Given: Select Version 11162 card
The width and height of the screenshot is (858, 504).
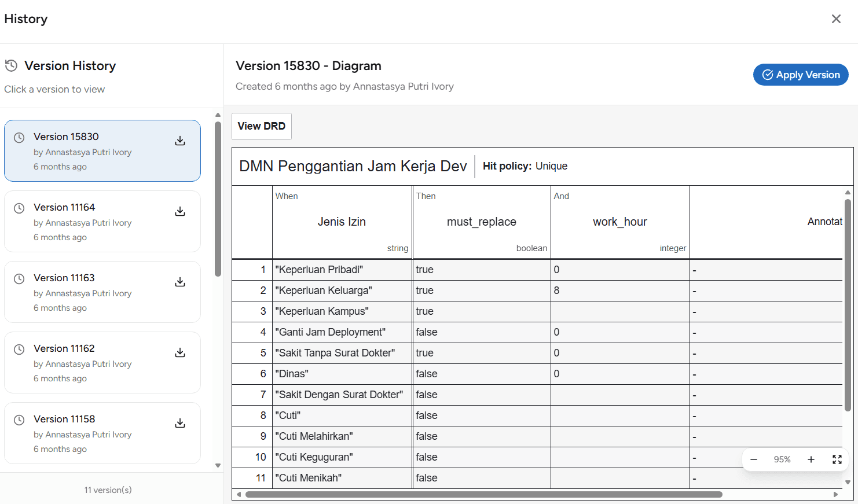Looking at the screenshot, I should pos(102,363).
